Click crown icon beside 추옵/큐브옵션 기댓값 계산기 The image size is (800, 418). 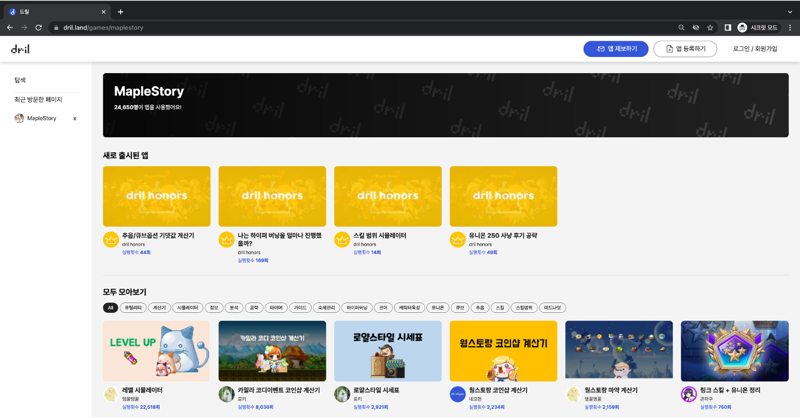click(x=111, y=239)
